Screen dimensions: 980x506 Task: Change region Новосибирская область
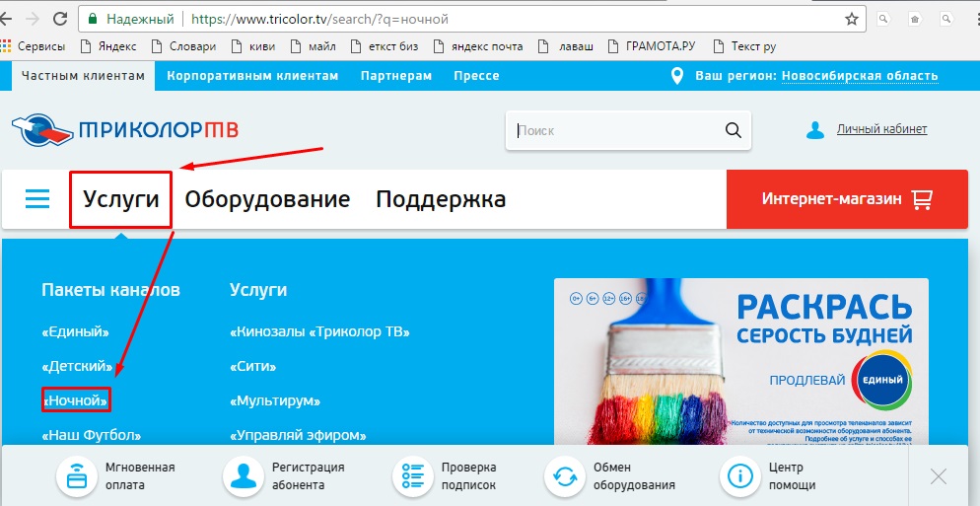click(859, 76)
